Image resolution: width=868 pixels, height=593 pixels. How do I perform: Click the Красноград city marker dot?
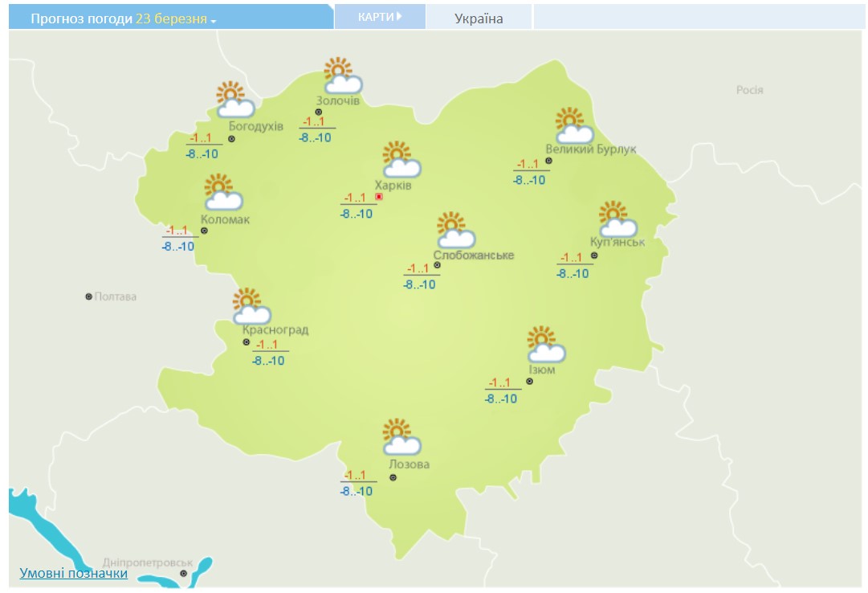click(247, 342)
